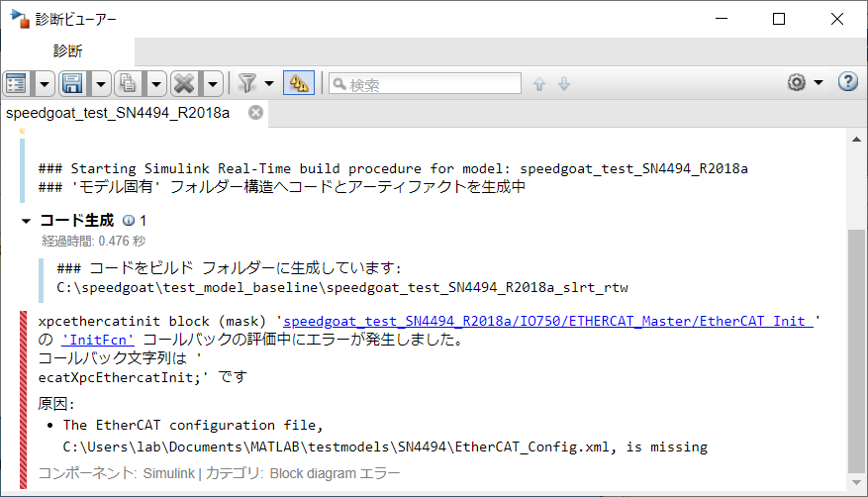Maximize the 診断ビューアー window

(x=779, y=19)
